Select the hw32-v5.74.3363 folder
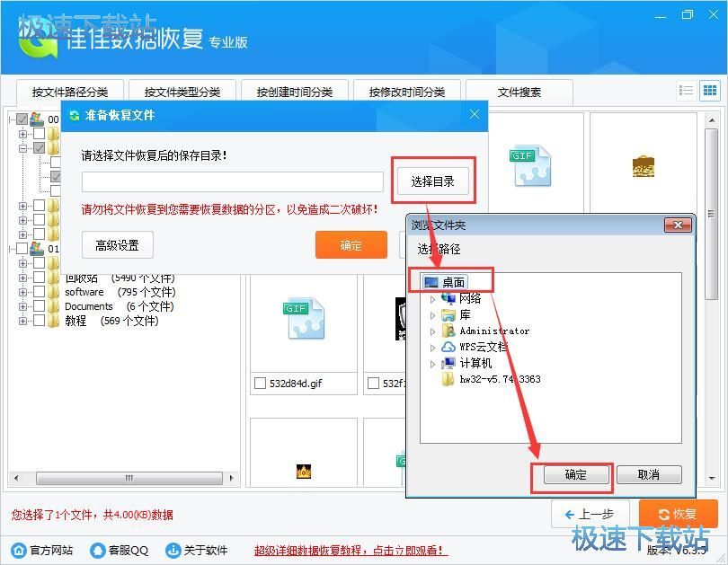 click(x=492, y=379)
